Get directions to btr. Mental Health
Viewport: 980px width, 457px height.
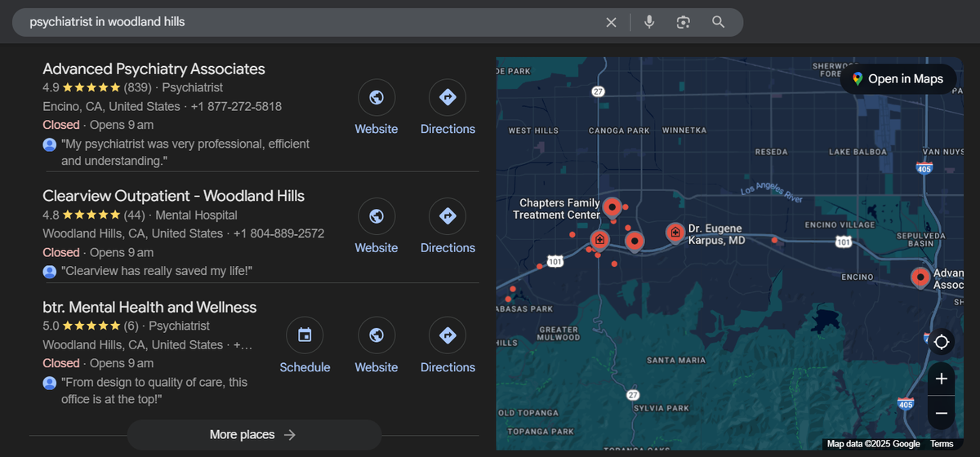coord(448,336)
